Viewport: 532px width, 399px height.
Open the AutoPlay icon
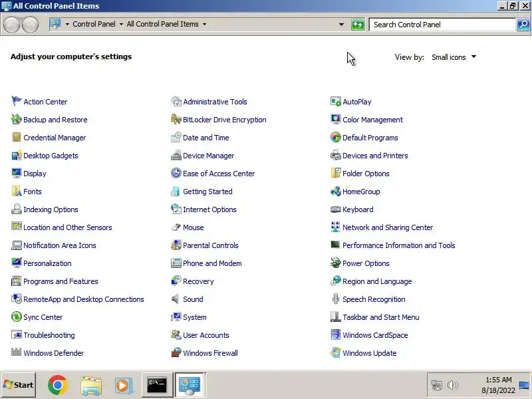coord(336,101)
